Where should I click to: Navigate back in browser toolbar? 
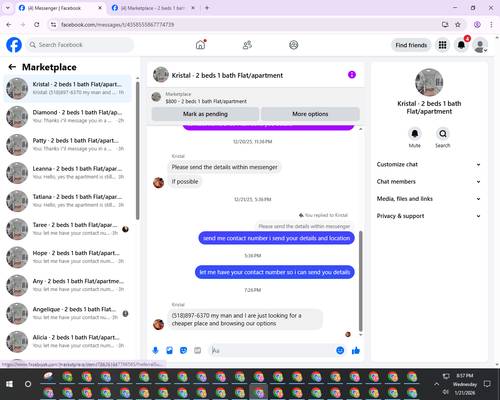[x=9, y=24]
